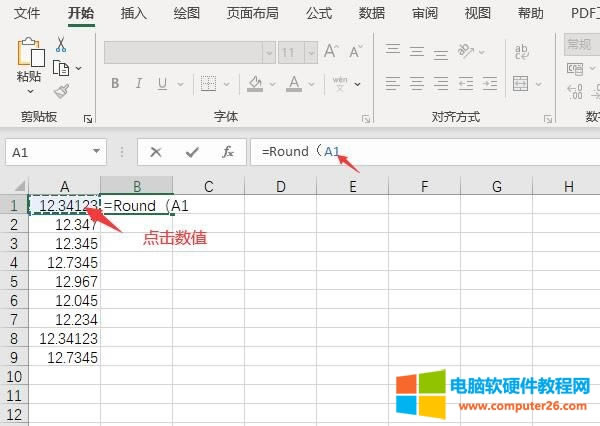This screenshot has height=426, width=600.
Task: Click the Format Painter brush icon
Action: pos(61,91)
